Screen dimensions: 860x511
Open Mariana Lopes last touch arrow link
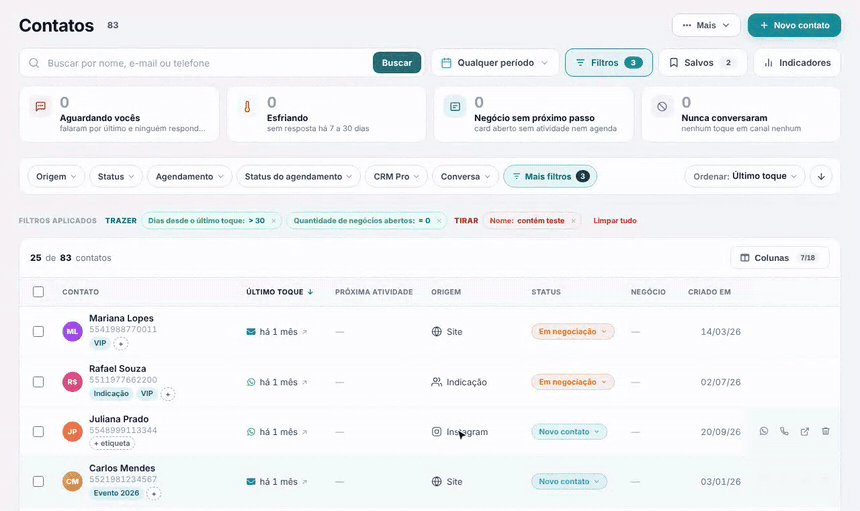pos(305,332)
